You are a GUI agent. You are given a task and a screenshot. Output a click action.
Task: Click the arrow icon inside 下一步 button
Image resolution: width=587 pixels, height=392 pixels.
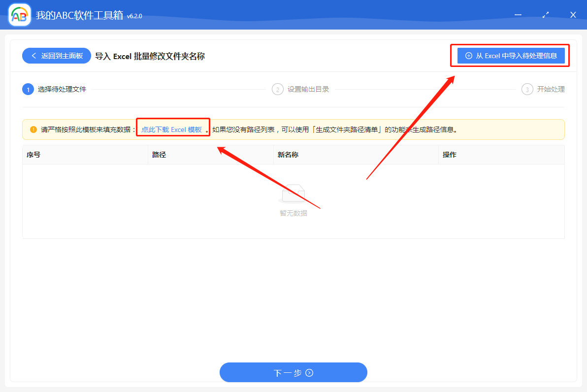tap(310, 373)
